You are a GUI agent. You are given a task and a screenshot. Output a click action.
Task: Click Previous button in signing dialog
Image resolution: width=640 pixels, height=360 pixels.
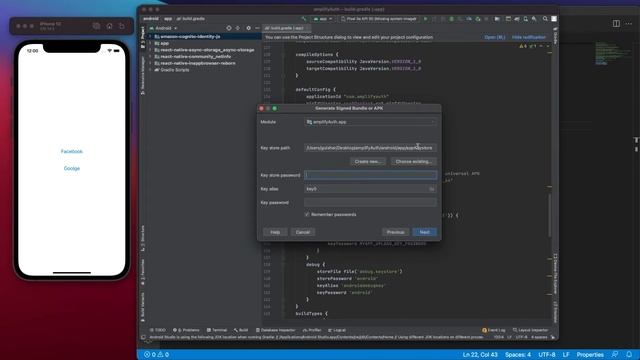[396, 232]
